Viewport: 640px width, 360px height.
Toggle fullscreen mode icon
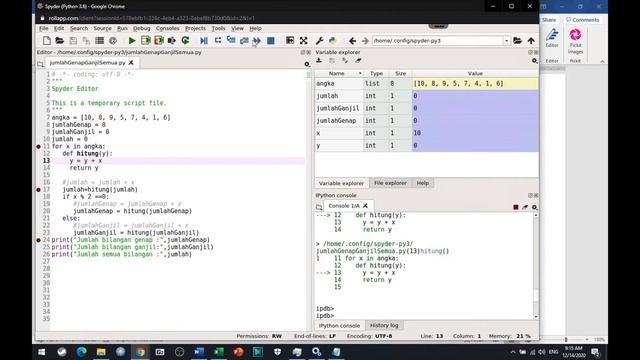[x=303, y=40]
